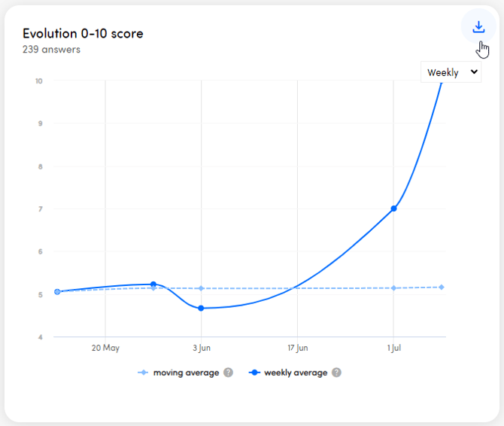Click the 17 Jun axis label

[297, 348]
